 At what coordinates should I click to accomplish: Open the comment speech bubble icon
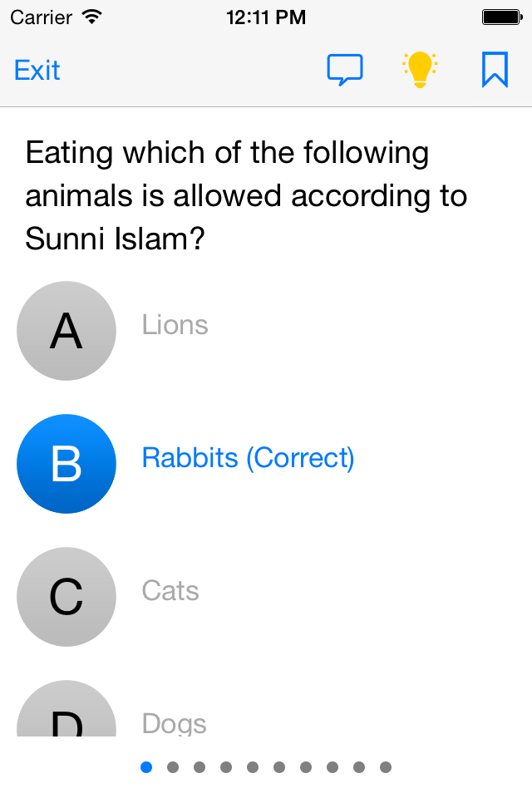[344, 70]
